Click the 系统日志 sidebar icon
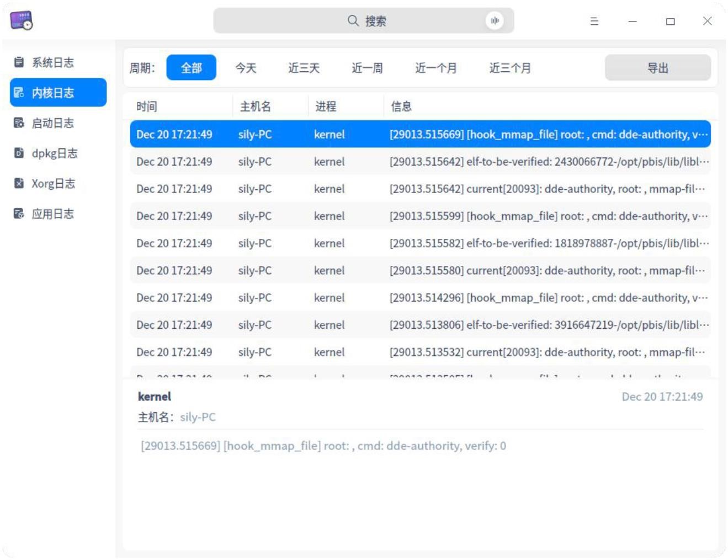728x560 pixels. click(19, 62)
